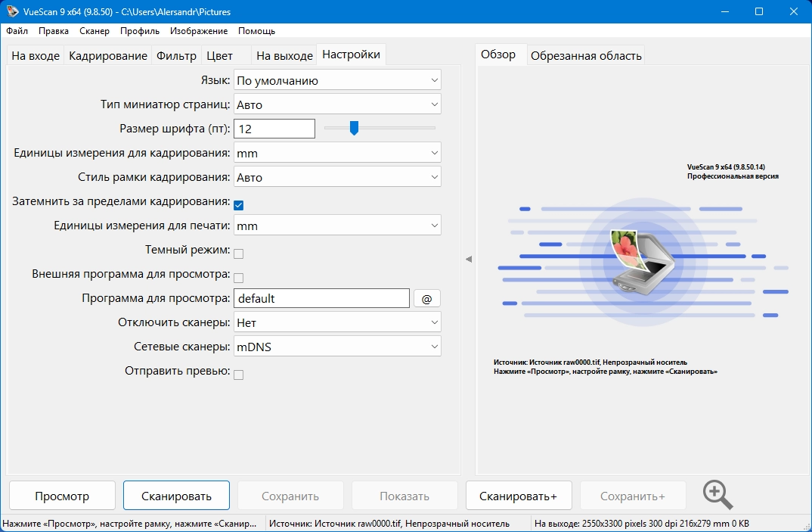
Task: Click the VueScan app icon in the title bar
Action: coord(12,11)
